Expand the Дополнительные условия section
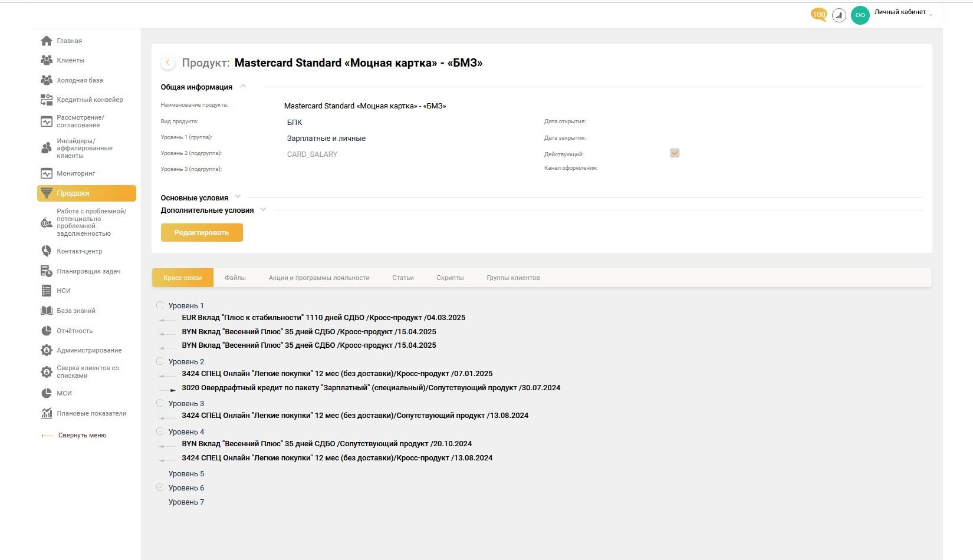Viewport: 973px width, 560px height. [263, 209]
